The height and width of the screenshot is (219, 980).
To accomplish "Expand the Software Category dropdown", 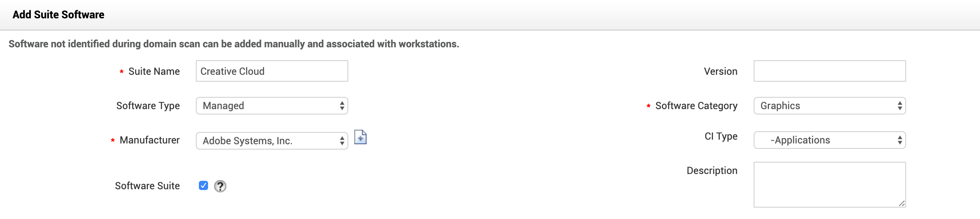I will pyautogui.click(x=829, y=106).
